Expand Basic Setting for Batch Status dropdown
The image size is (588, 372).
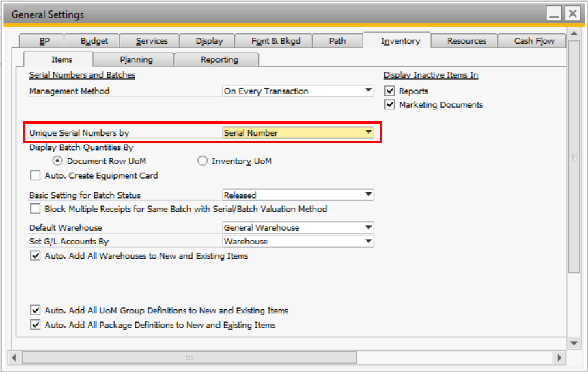(x=368, y=195)
